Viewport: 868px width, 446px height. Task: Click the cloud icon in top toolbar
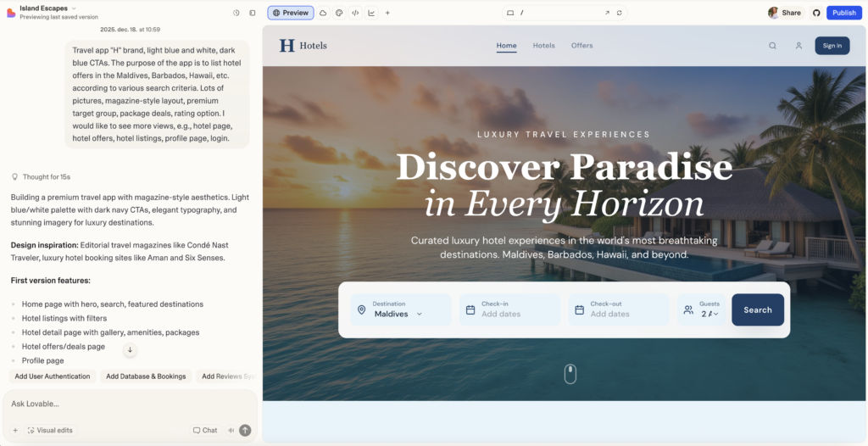(323, 13)
